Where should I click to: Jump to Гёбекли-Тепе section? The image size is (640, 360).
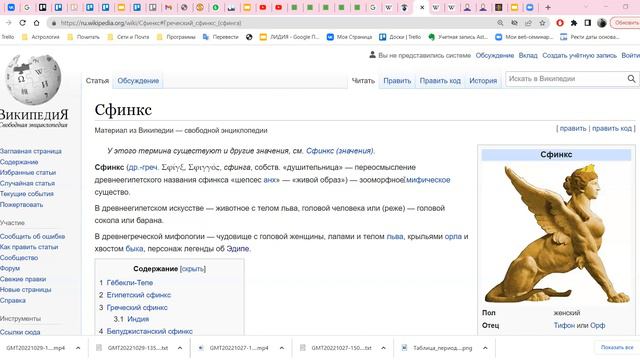pos(129,282)
